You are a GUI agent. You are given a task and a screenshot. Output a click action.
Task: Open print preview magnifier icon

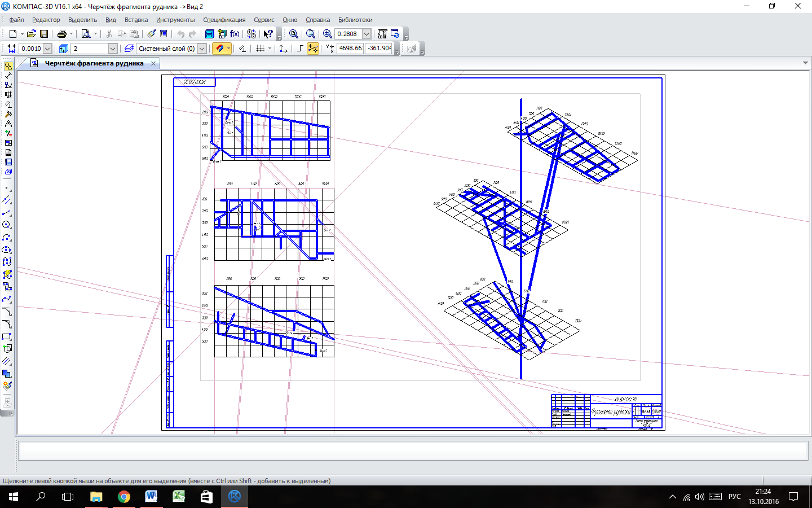pos(86,34)
